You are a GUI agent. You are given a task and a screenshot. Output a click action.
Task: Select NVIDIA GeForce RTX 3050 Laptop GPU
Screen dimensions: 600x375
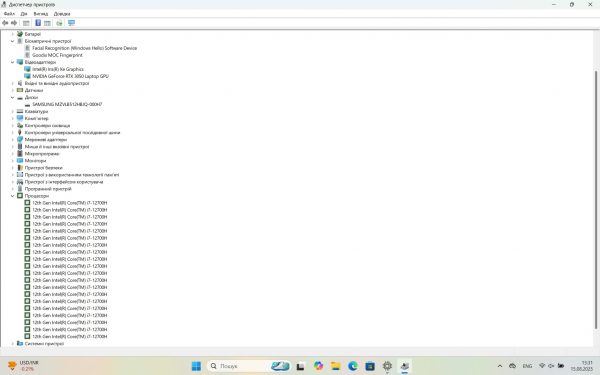(70, 76)
